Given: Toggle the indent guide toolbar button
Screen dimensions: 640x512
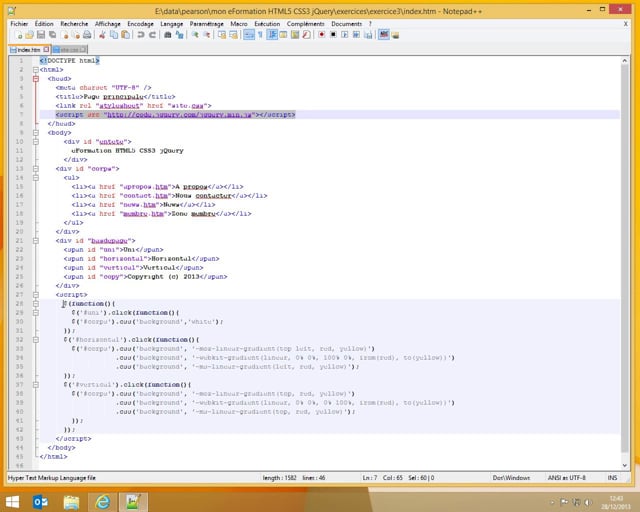Looking at the screenshot, I should click(272, 35).
